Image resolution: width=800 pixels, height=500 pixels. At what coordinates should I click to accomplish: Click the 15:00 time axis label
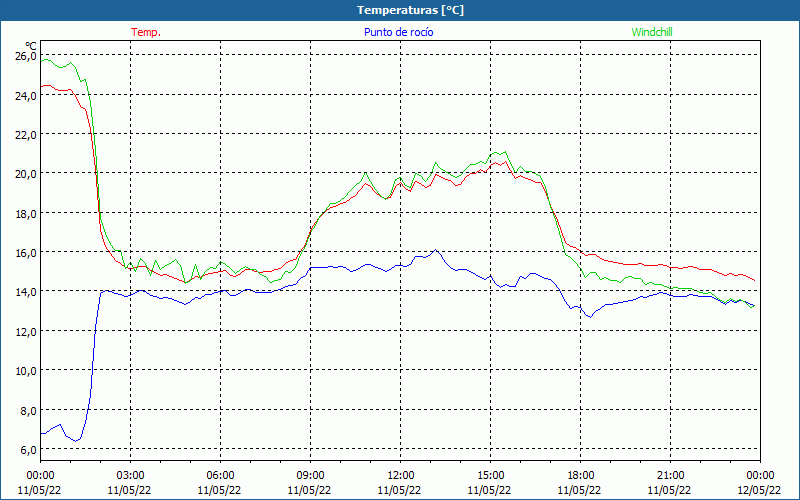click(x=490, y=476)
